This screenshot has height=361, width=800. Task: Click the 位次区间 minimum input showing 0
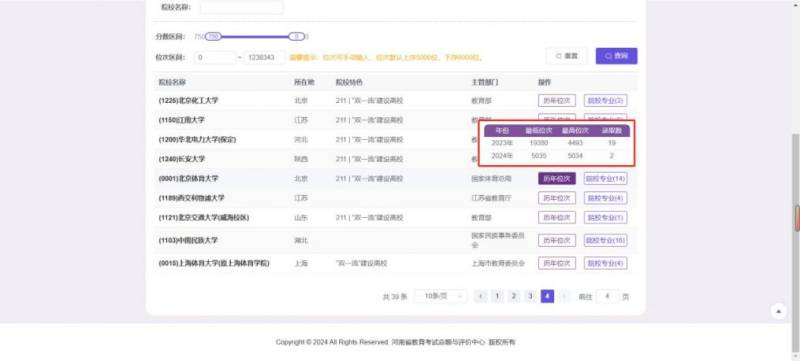click(x=215, y=58)
